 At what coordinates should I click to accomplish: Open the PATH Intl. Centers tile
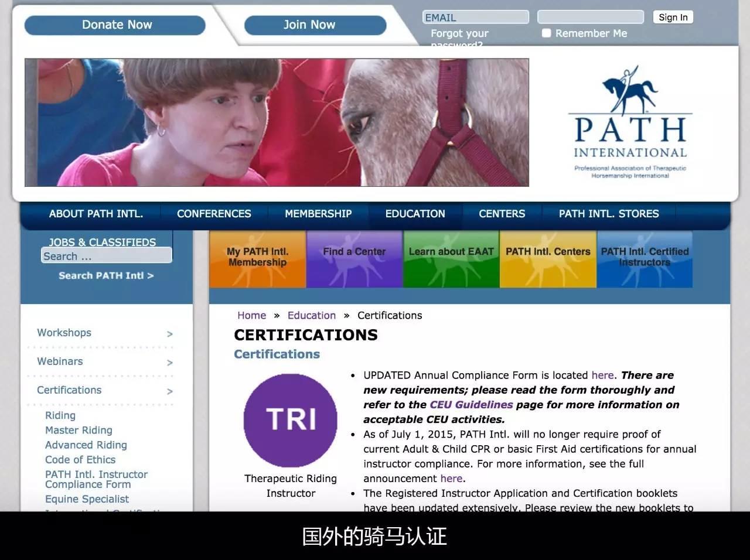pyautogui.click(x=548, y=259)
